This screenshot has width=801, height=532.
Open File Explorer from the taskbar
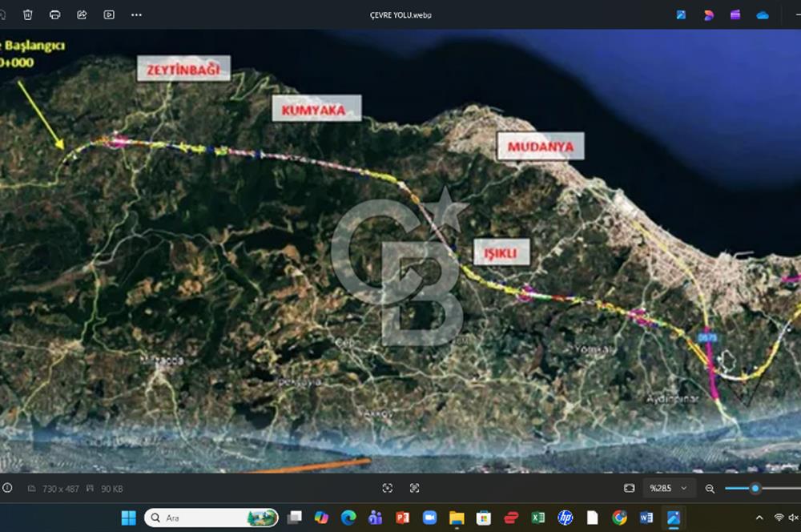457,518
